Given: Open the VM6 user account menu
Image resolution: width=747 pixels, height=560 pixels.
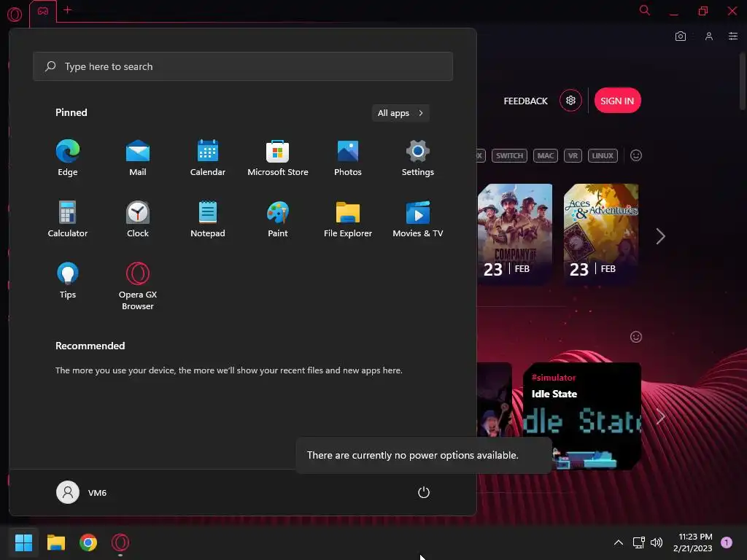Looking at the screenshot, I should click(82, 492).
